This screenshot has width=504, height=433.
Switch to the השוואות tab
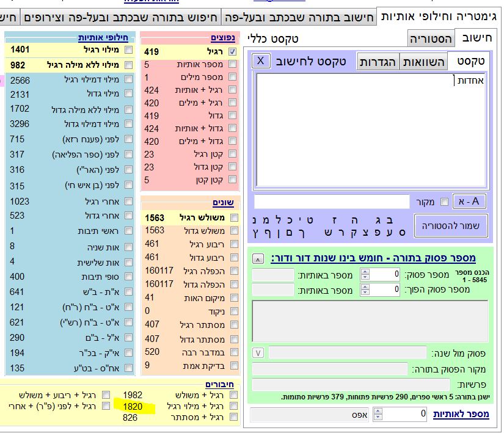(x=423, y=62)
